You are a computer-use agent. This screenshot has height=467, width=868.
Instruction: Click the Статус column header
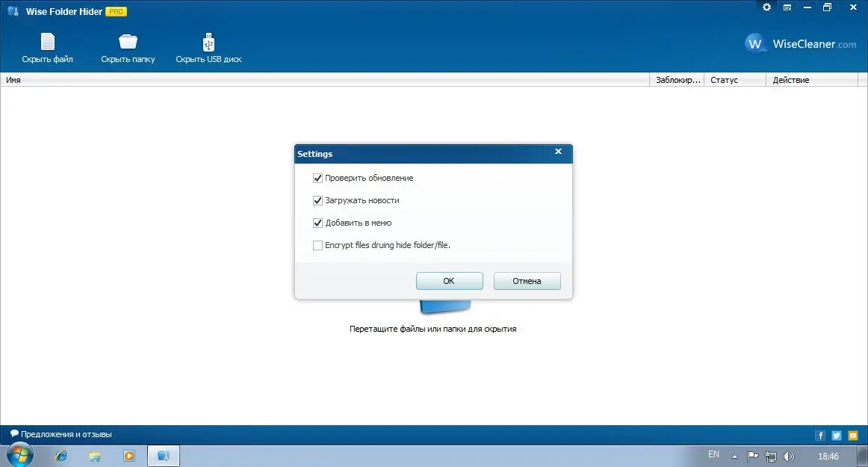point(734,80)
